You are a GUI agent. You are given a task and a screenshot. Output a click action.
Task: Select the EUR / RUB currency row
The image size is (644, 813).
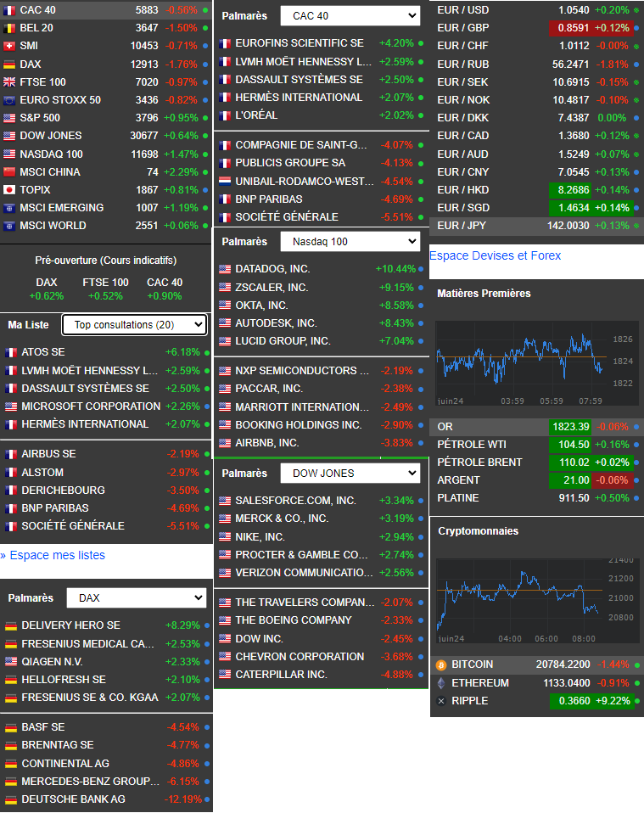pos(536,64)
